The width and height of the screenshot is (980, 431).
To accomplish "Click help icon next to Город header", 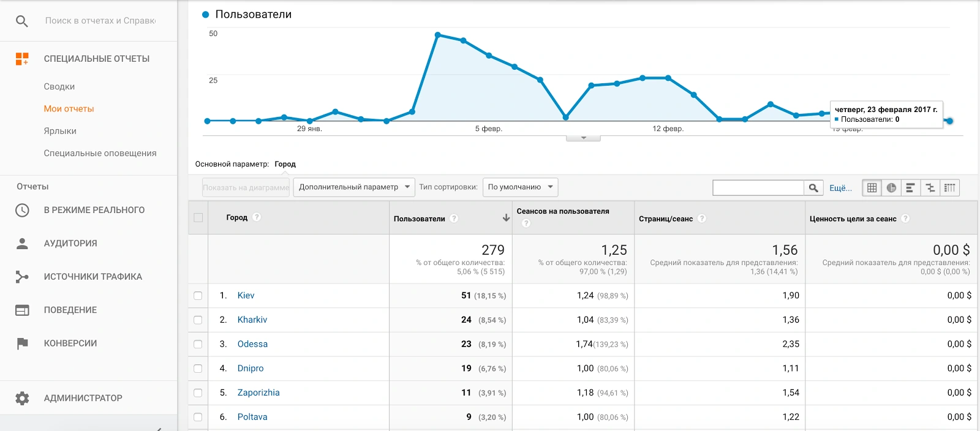I will point(257,217).
